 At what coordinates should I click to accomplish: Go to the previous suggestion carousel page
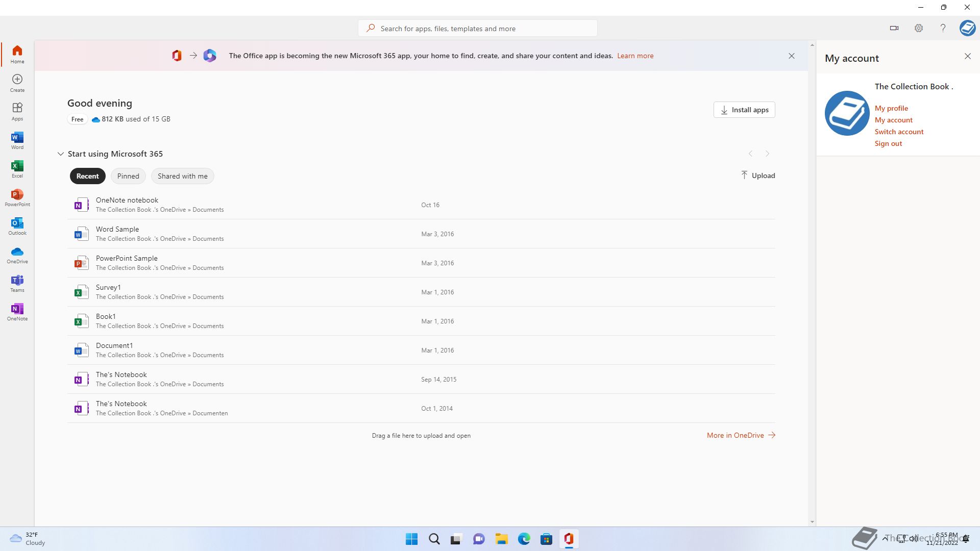click(751, 154)
